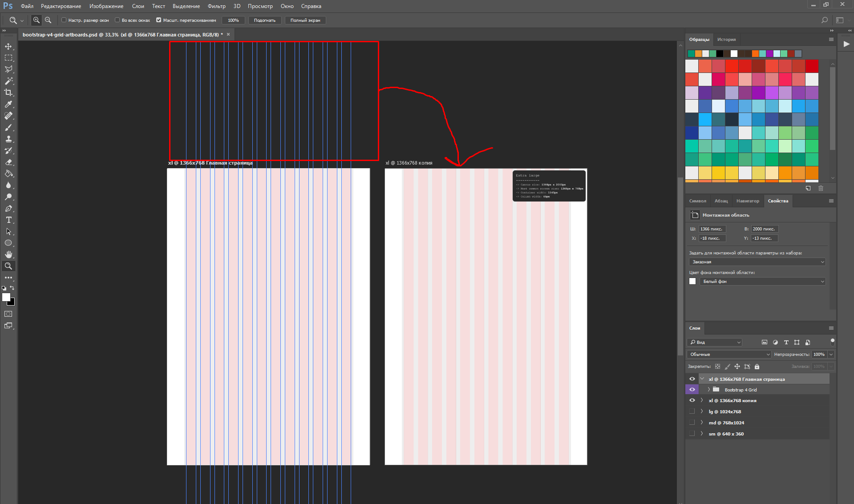Select the Dodge tool
Image resolution: width=854 pixels, height=504 pixels.
[8, 197]
